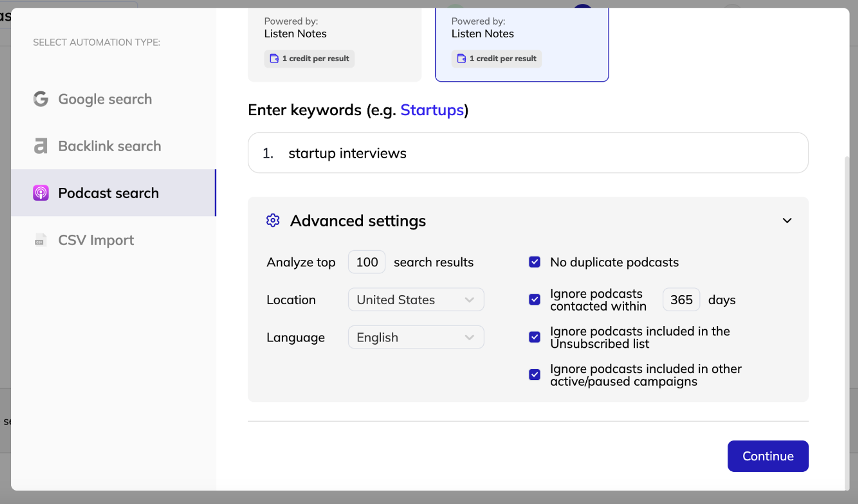Image resolution: width=858 pixels, height=504 pixels.
Task: Click the modal's vertical scrollbar
Action: pyautogui.click(x=847, y=323)
